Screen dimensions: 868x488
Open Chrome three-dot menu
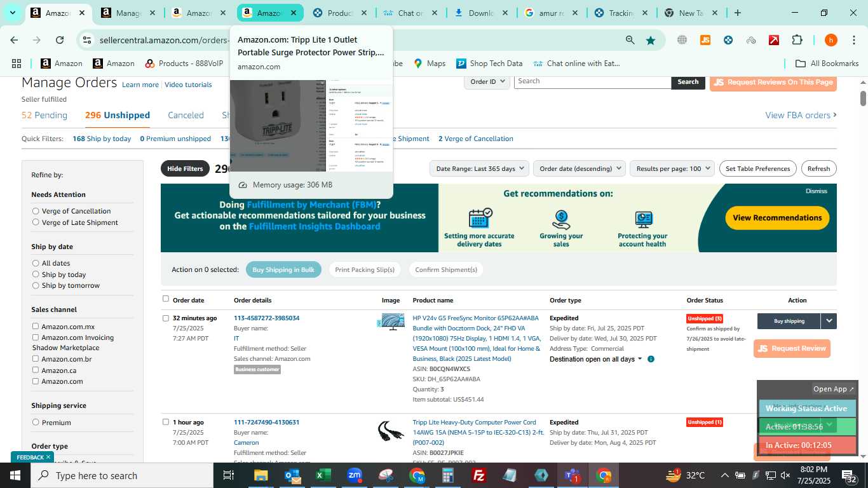click(853, 40)
